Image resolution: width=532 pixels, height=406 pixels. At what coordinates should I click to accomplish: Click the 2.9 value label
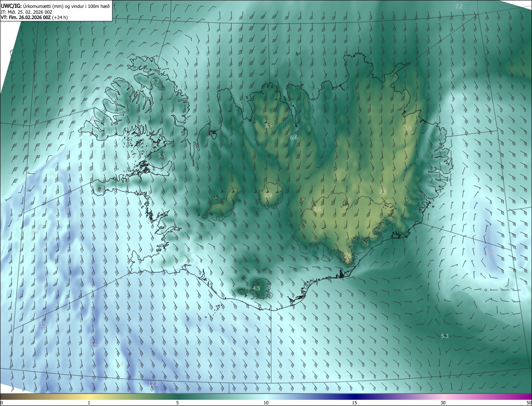click(268, 196)
